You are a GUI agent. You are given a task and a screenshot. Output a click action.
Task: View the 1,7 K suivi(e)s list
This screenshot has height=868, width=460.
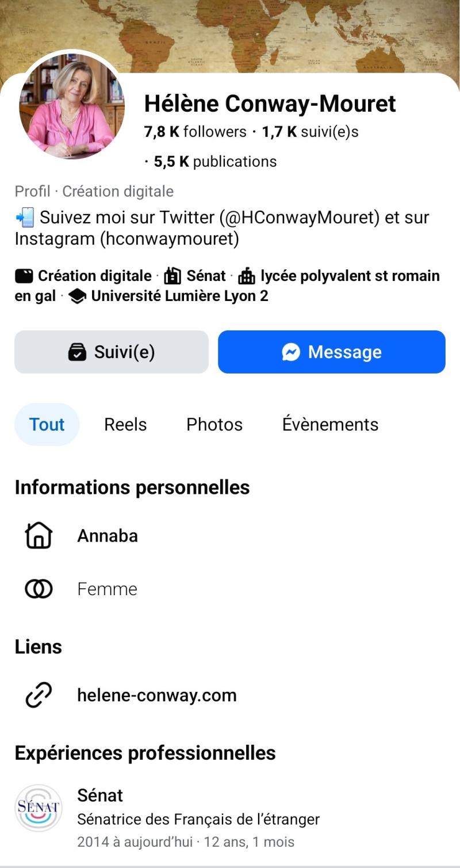310,132
